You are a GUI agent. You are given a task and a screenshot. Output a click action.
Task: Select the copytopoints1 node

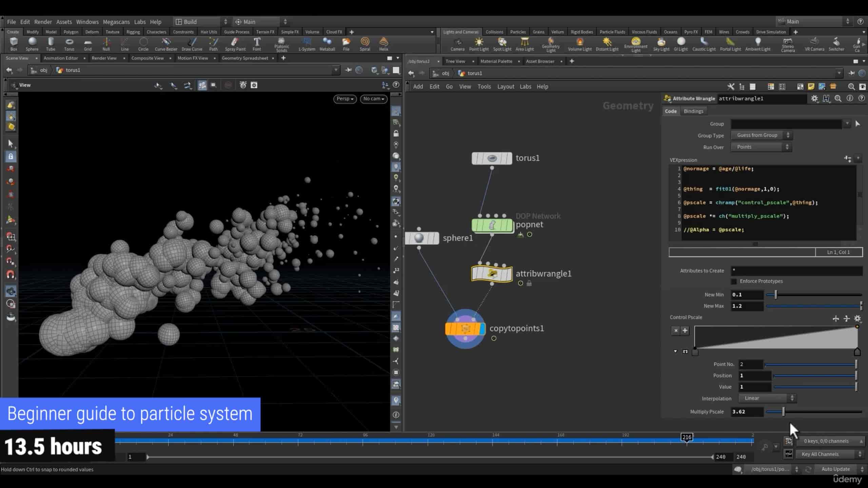pyautogui.click(x=465, y=328)
